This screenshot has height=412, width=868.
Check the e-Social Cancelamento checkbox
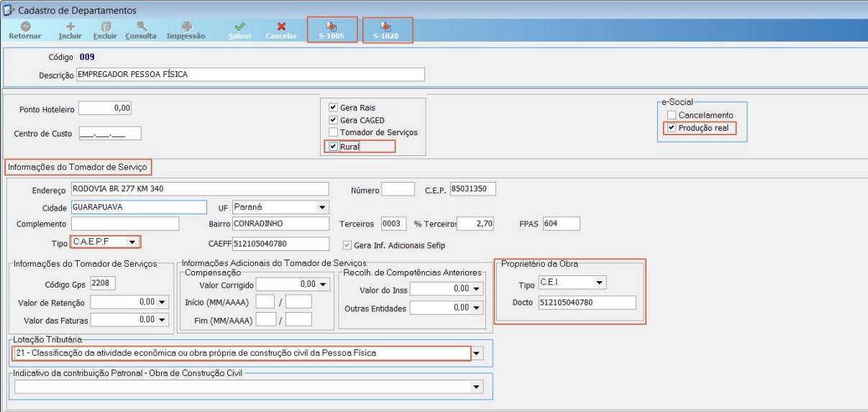(672, 115)
